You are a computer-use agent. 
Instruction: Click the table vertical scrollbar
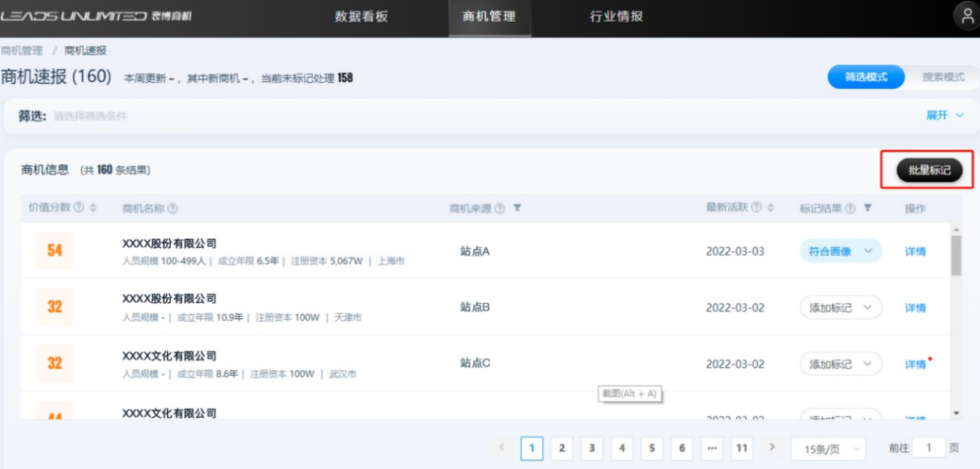tap(956, 255)
